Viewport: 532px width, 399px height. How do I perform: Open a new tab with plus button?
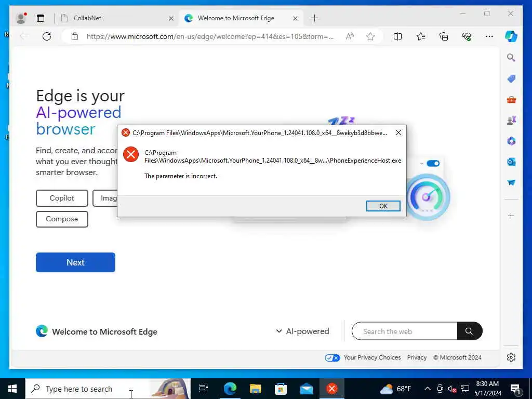coord(314,18)
